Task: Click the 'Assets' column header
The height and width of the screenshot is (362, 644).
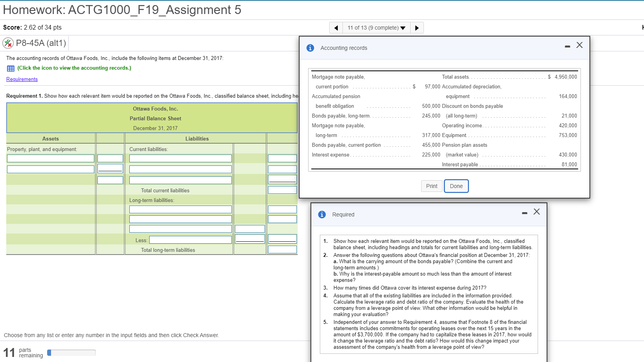Action: tap(51, 139)
